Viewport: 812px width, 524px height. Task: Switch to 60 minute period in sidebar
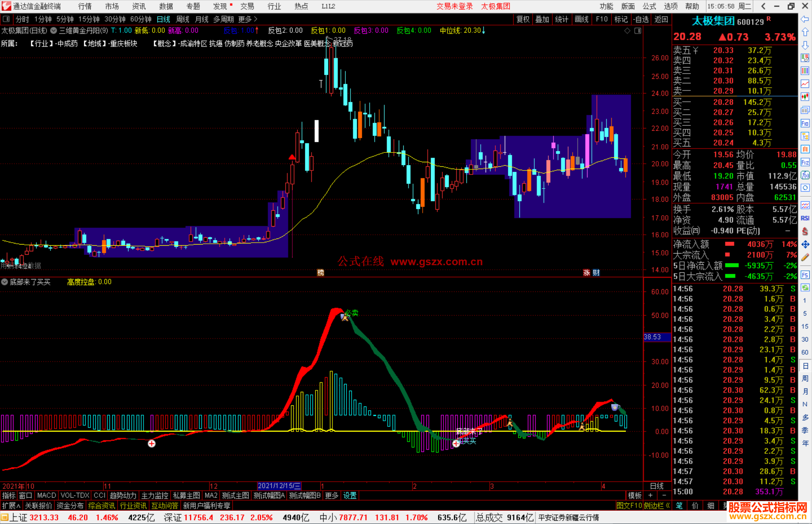pyautogui.click(x=805, y=352)
